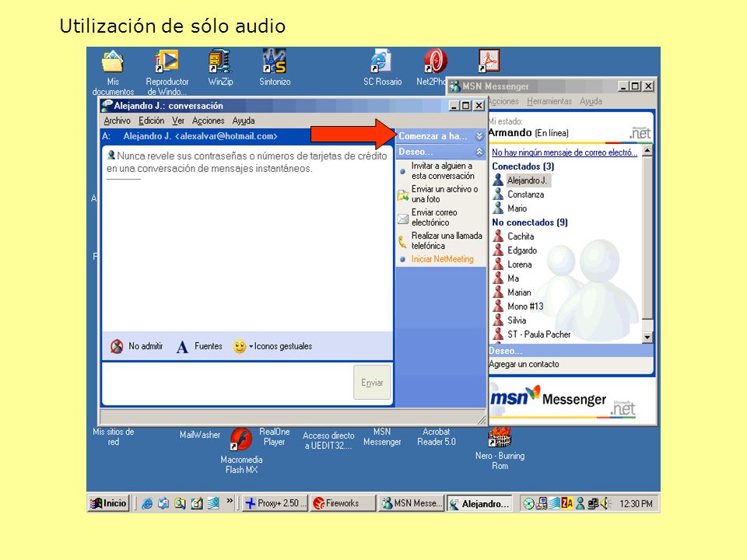This screenshot has height=560, width=747.
Task: Select offline contact Silvia
Action: click(517, 320)
